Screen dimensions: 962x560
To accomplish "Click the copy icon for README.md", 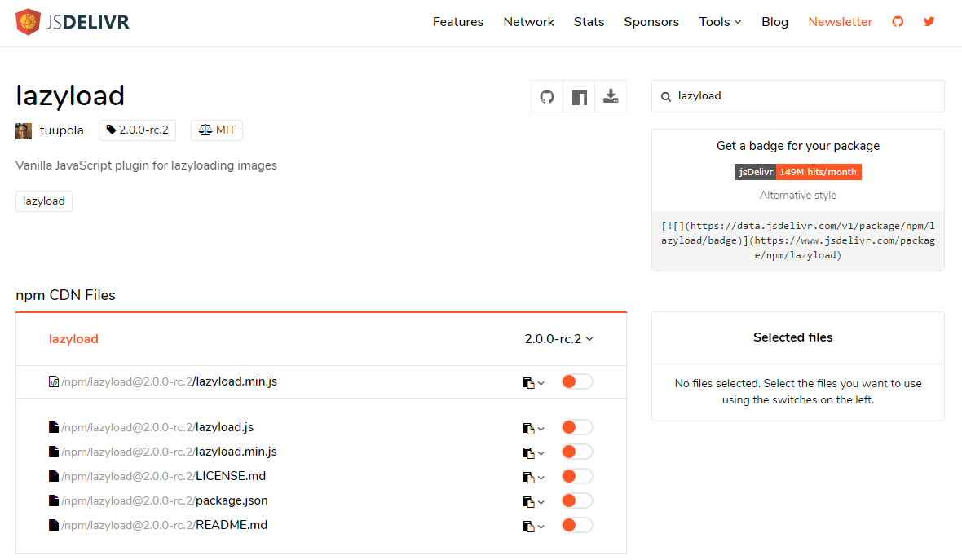I will (x=528, y=526).
